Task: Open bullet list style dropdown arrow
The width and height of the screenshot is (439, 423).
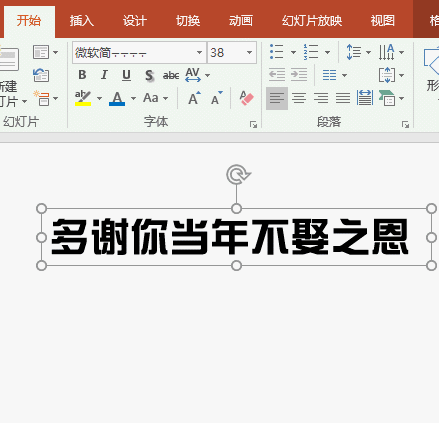Action: coord(293,52)
